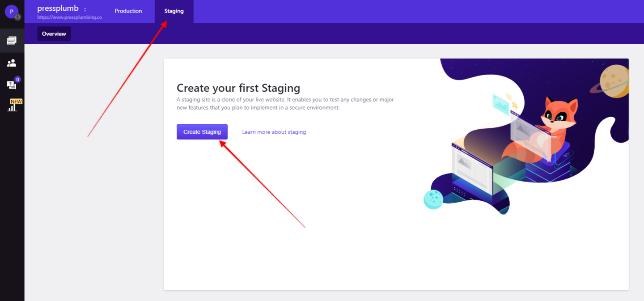
Task: Open the P account avatar
Action: [11, 11]
